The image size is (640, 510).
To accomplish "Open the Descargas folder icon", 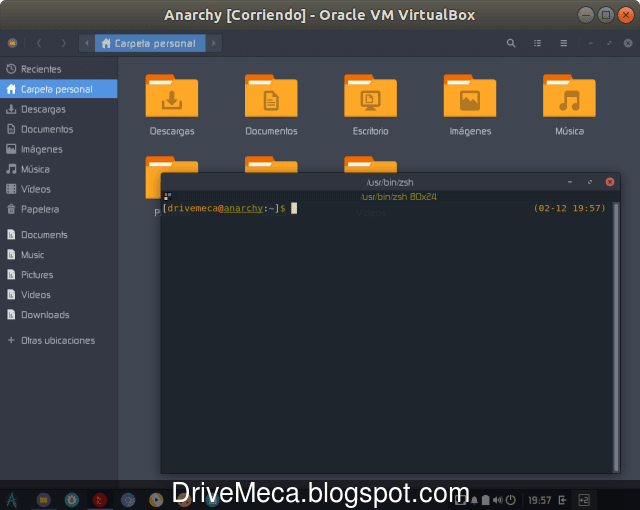I will tap(172, 95).
